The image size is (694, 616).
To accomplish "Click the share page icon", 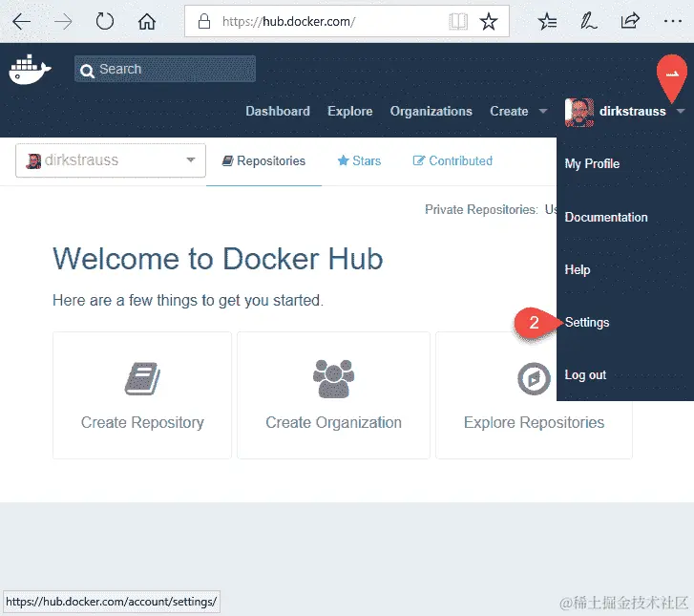I will coord(630,21).
